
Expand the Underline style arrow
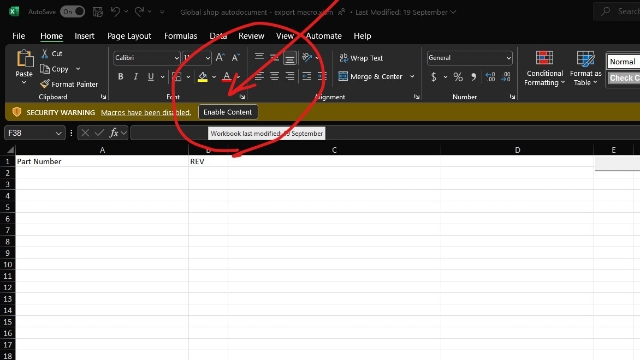[x=162, y=77]
